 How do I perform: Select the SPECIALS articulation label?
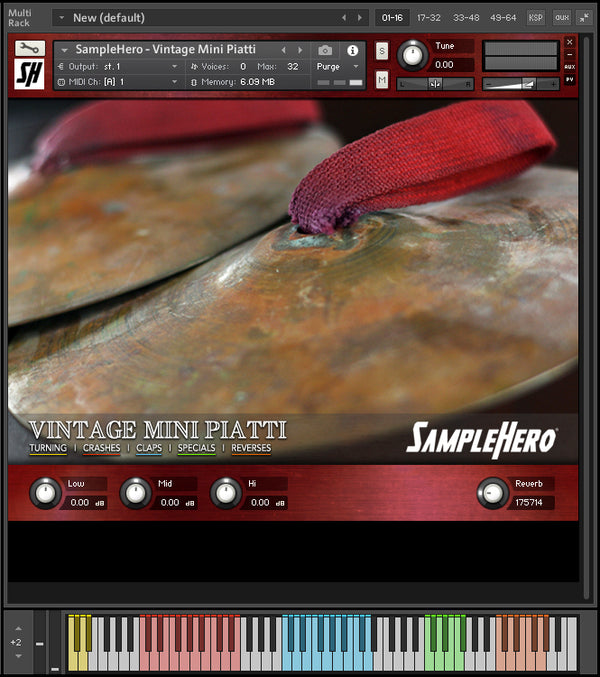click(x=196, y=448)
